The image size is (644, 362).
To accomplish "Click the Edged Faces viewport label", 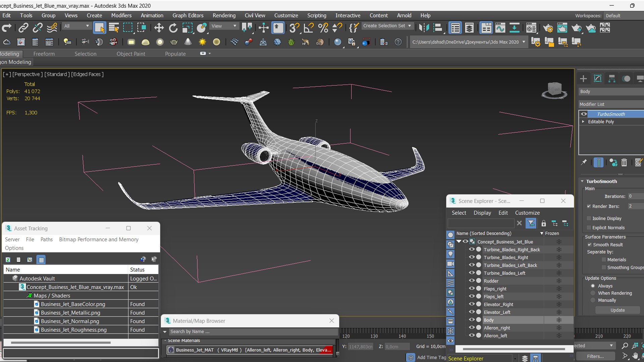I will 87,74.
